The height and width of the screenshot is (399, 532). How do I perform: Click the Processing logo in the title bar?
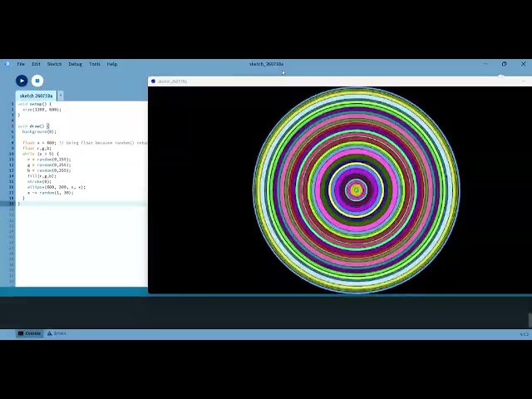7,64
